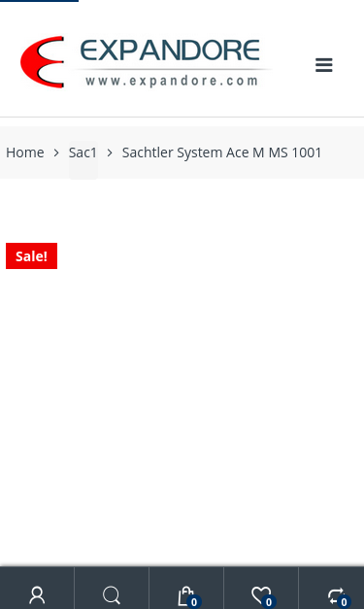Open the wishlist heart icon
Screen dimensions: 364x609
pyautogui.click(x=260, y=595)
